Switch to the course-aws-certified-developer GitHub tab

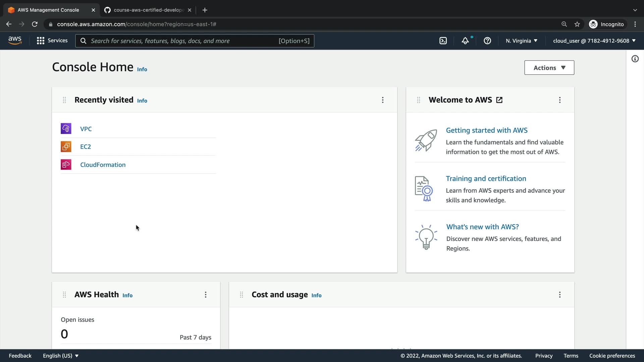148,10
